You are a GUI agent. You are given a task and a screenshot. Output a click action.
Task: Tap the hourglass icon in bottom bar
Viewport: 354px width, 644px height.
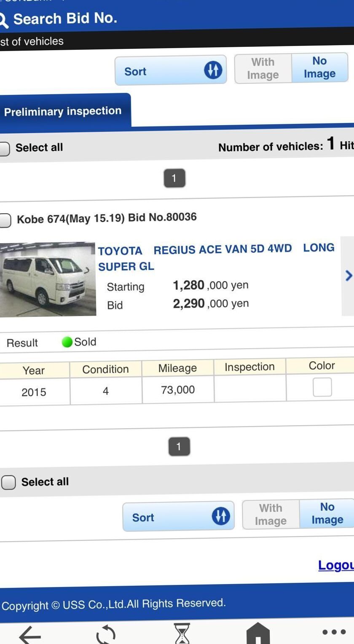(182, 633)
